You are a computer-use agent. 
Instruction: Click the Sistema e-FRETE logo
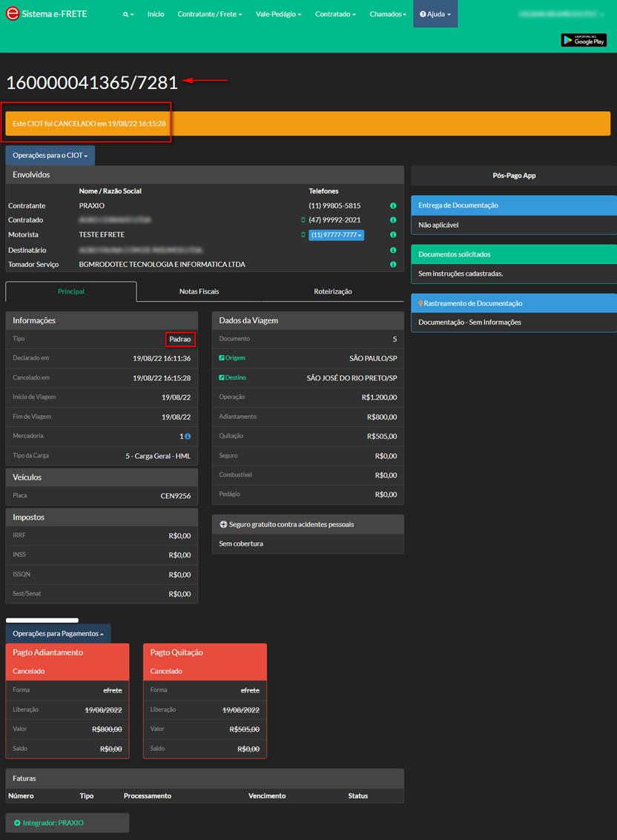[46, 14]
